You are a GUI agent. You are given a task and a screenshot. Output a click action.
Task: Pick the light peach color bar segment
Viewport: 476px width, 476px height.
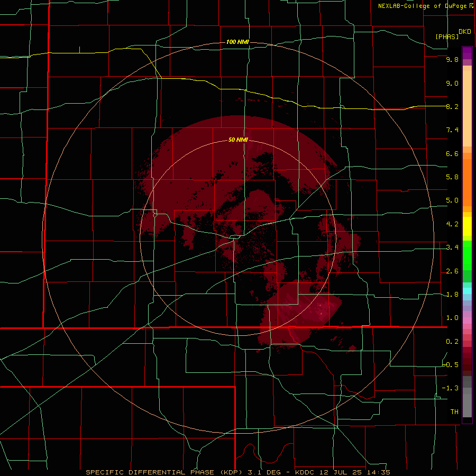coord(467,108)
